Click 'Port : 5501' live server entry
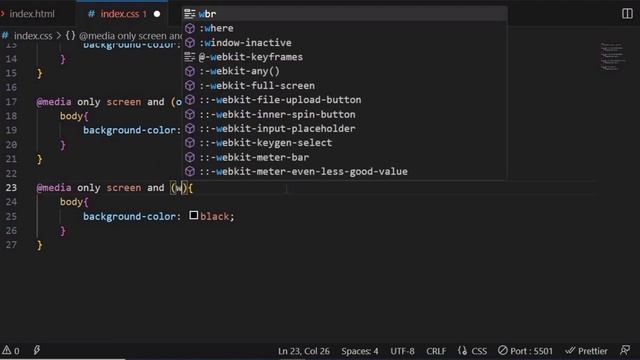The height and width of the screenshot is (360, 640). [x=525, y=351]
